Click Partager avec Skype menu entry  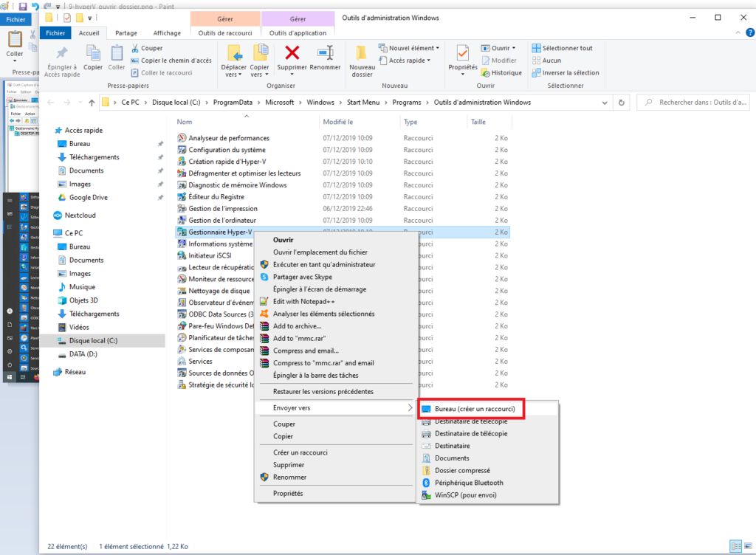[x=302, y=277]
